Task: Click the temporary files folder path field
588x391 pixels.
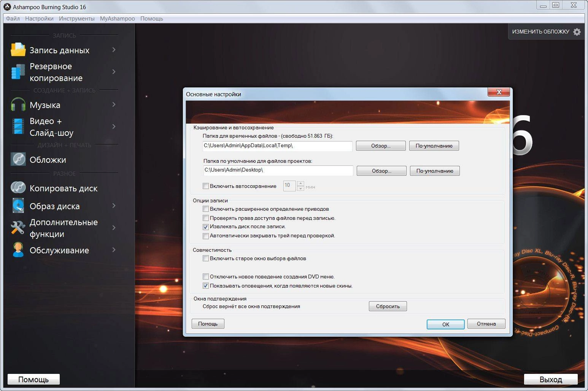Action: (278, 146)
